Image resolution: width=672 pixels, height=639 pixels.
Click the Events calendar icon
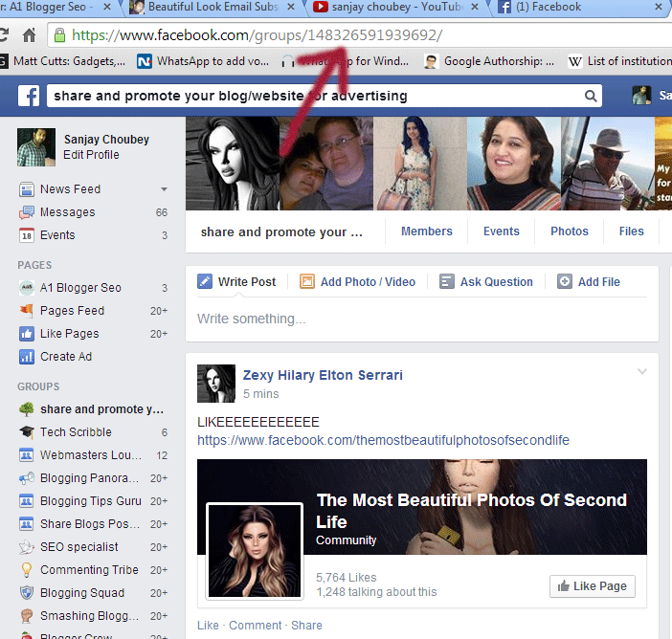click(x=27, y=235)
